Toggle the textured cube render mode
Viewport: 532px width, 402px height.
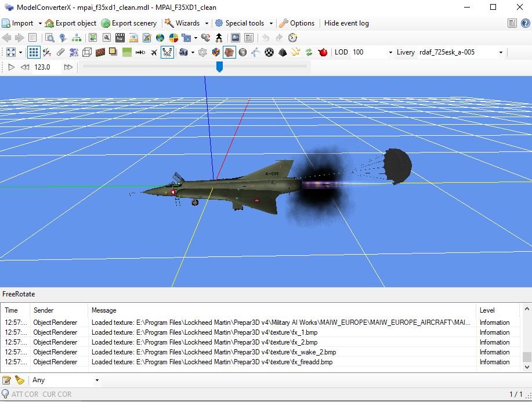(230, 52)
